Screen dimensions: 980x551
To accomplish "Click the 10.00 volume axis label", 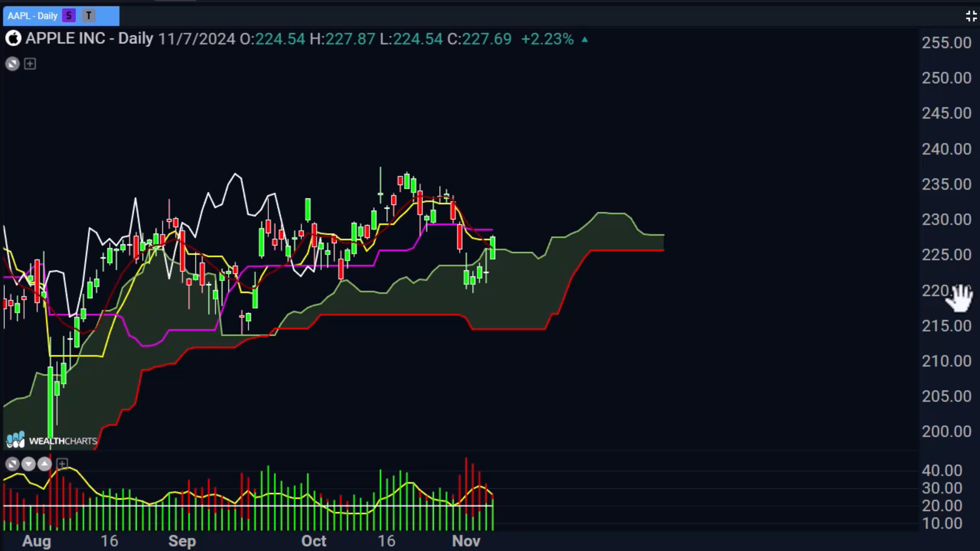I will pos(942,523).
